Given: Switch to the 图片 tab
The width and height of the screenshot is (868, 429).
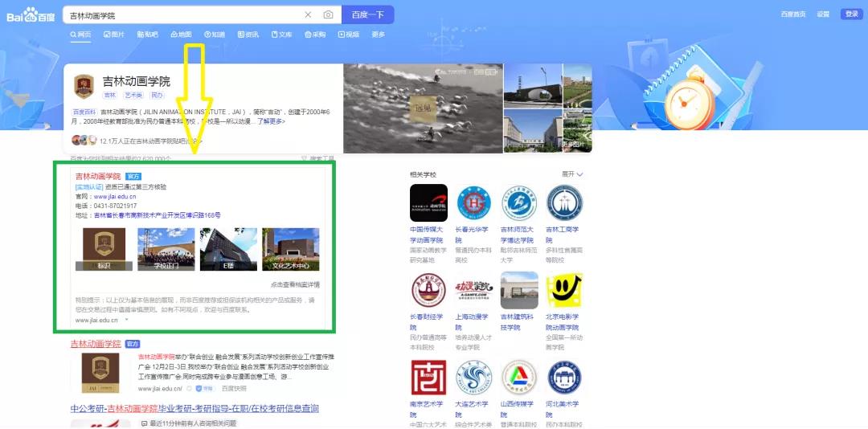Looking at the screenshot, I should click(114, 35).
